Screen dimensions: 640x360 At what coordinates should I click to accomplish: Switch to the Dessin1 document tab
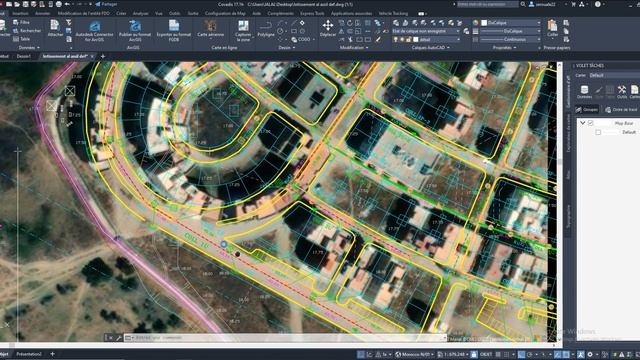tap(23, 56)
